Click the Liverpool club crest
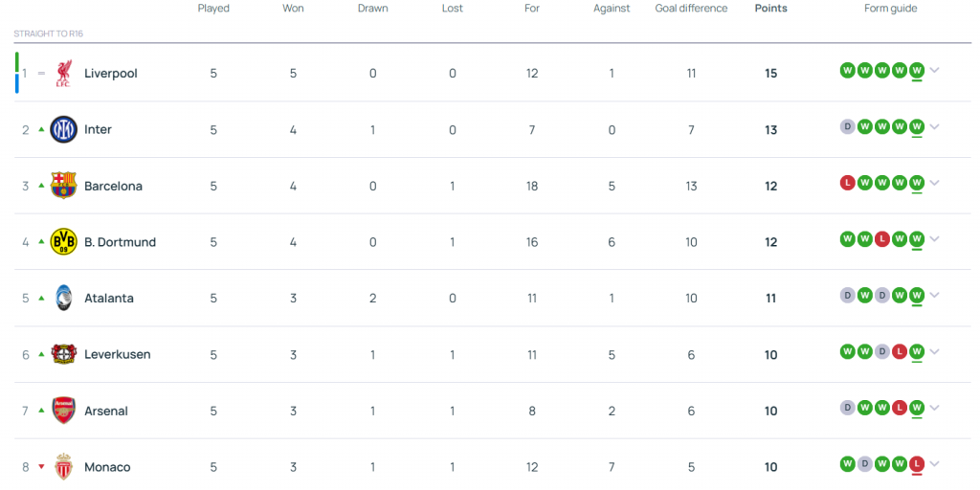 pyautogui.click(x=64, y=73)
